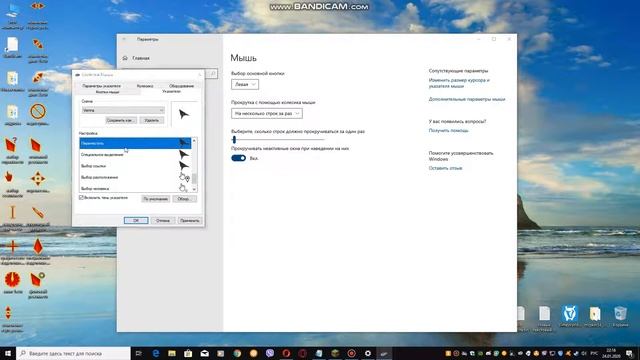Image resolution: width=640 pixels, height=360 pixels.
Task: Click the pointer list scrollbar down arrow
Action: point(194,189)
